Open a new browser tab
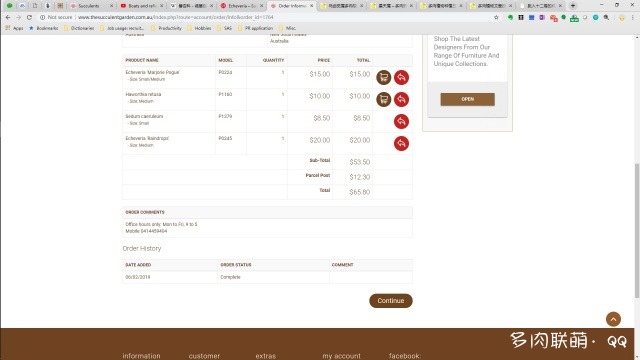Screen dimensions: 640x360 (573, 6)
